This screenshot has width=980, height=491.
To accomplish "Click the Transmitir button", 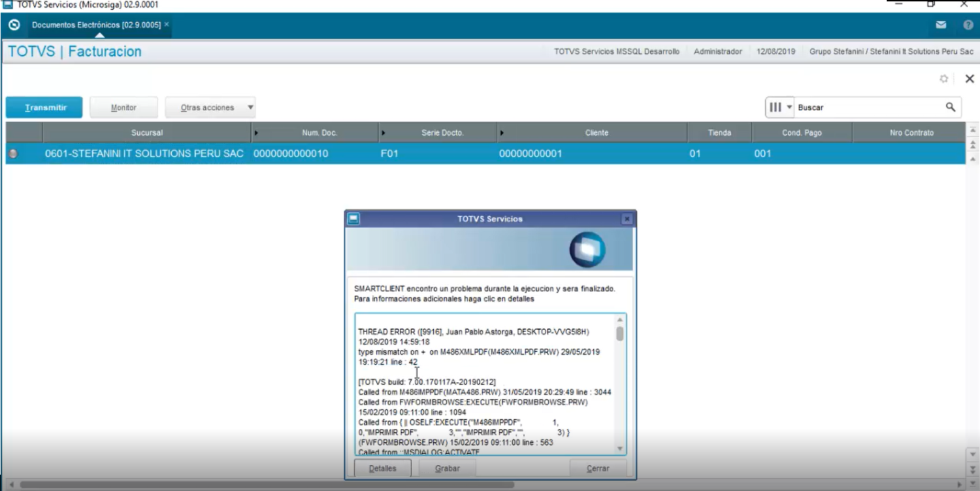I will (45, 107).
